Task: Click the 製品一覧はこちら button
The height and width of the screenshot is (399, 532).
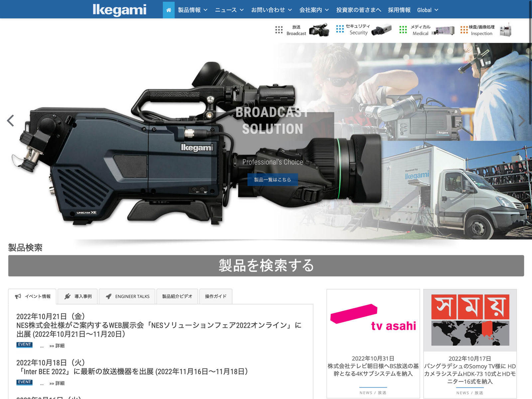Action: [272, 180]
